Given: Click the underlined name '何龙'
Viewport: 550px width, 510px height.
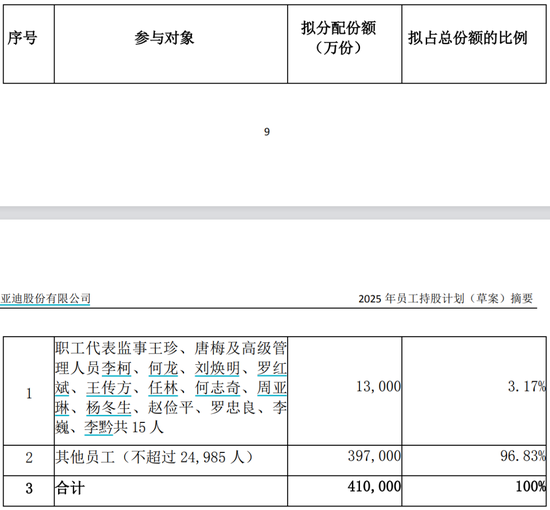Looking at the screenshot, I should pos(163,368).
